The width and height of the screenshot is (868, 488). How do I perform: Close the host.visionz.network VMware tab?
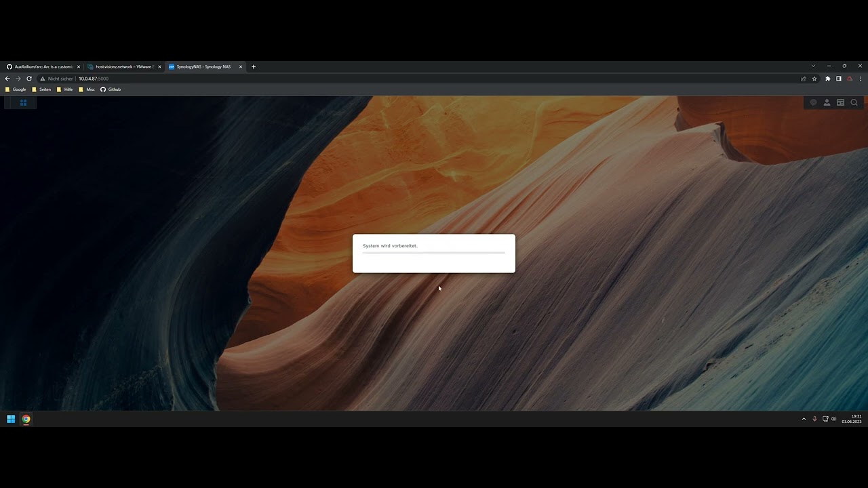click(160, 66)
